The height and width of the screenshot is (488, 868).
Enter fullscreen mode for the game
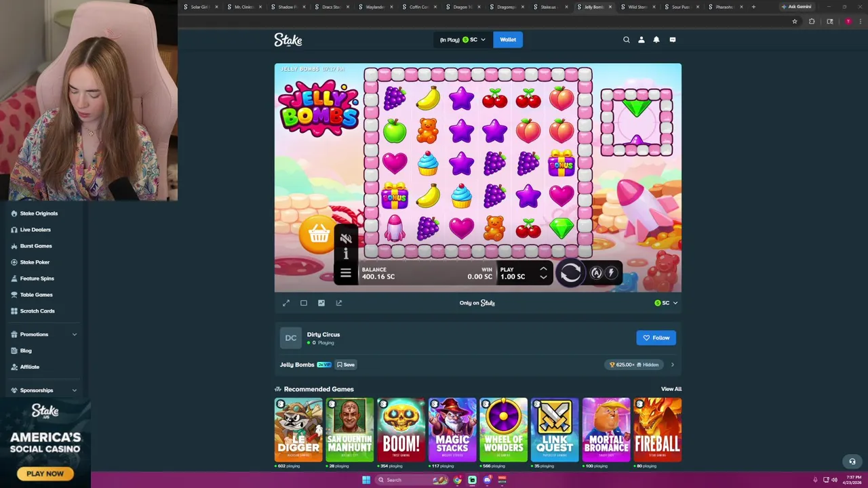286,303
